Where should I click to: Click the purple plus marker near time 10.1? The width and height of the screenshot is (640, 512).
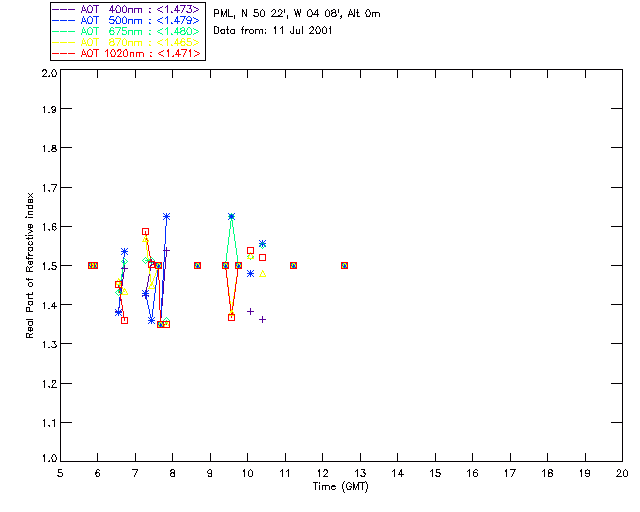[251, 312]
